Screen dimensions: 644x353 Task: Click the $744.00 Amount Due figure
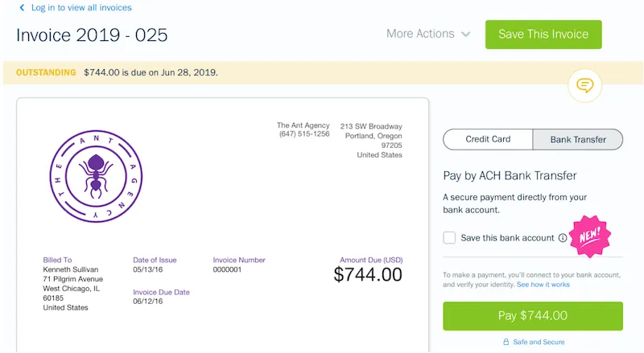368,275
